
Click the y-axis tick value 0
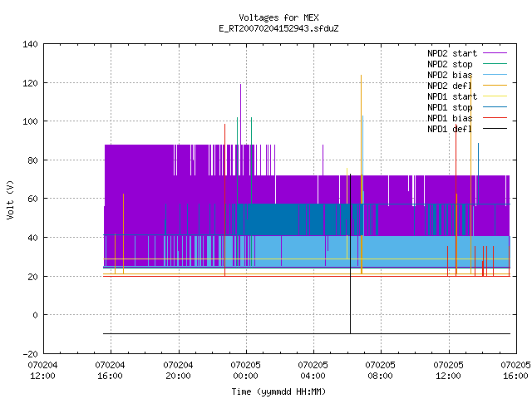click(x=35, y=316)
